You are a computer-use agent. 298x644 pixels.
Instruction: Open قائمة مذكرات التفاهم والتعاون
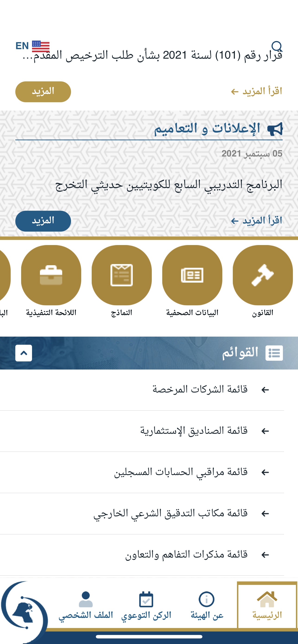[142, 555]
